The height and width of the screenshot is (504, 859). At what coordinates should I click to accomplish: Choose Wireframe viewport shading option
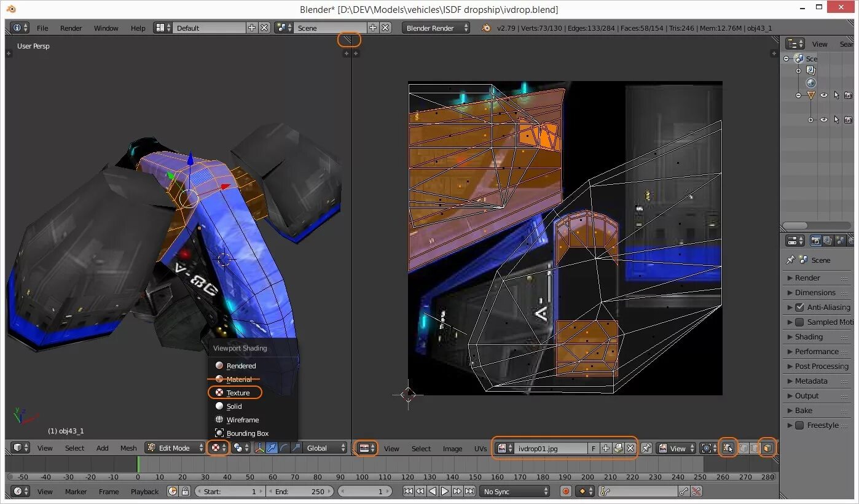coord(242,420)
